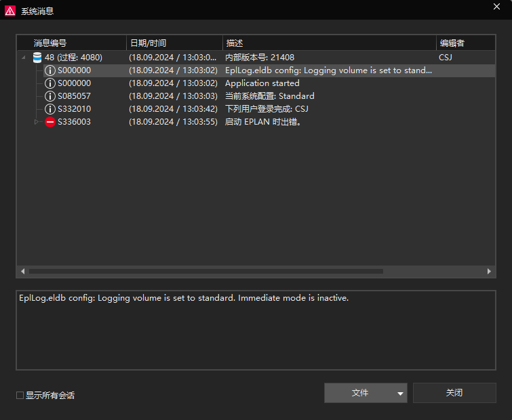Click info icon of EplLog.eldb config message
The width and height of the screenshot is (512, 420).
[50, 70]
